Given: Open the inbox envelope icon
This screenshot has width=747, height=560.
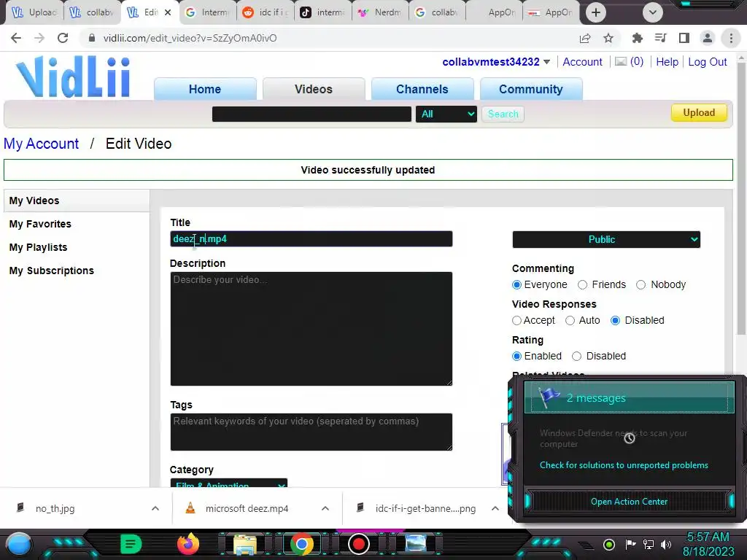Looking at the screenshot, I should coord(621,61).
